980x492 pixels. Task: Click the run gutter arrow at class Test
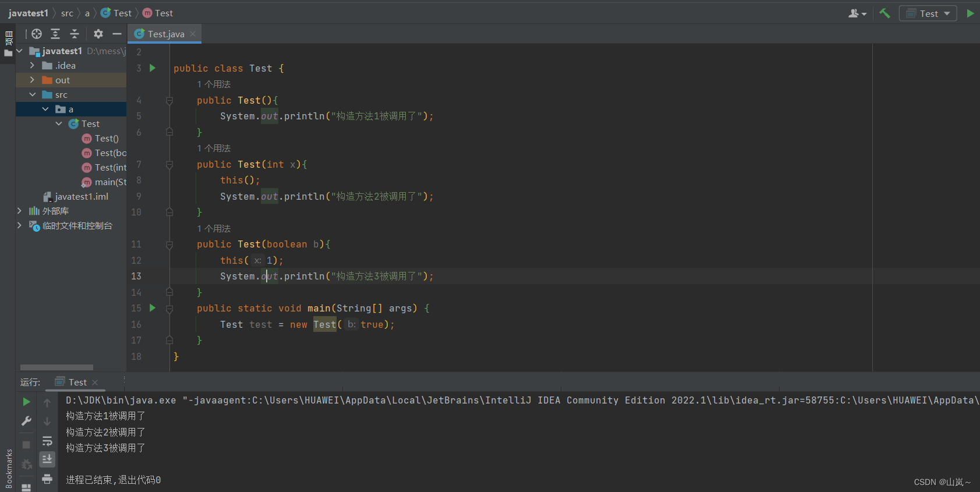click(x=153, y=68)
